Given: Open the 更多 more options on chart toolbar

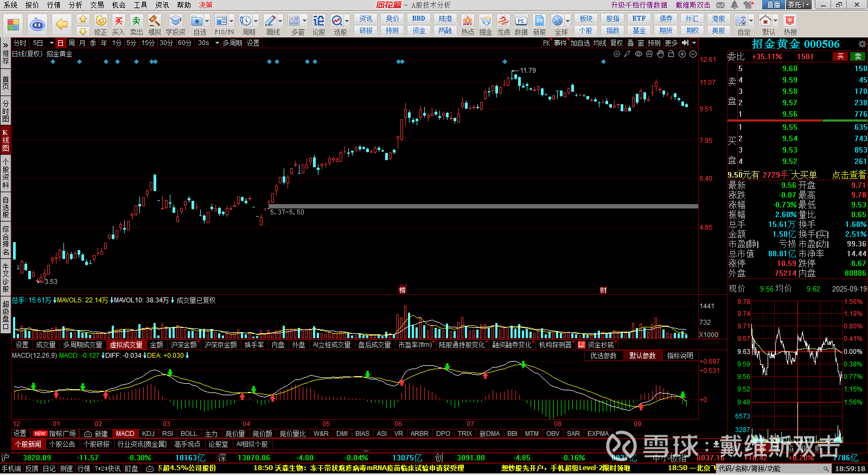Looking at the screenshot, I should tap(671, 43).
